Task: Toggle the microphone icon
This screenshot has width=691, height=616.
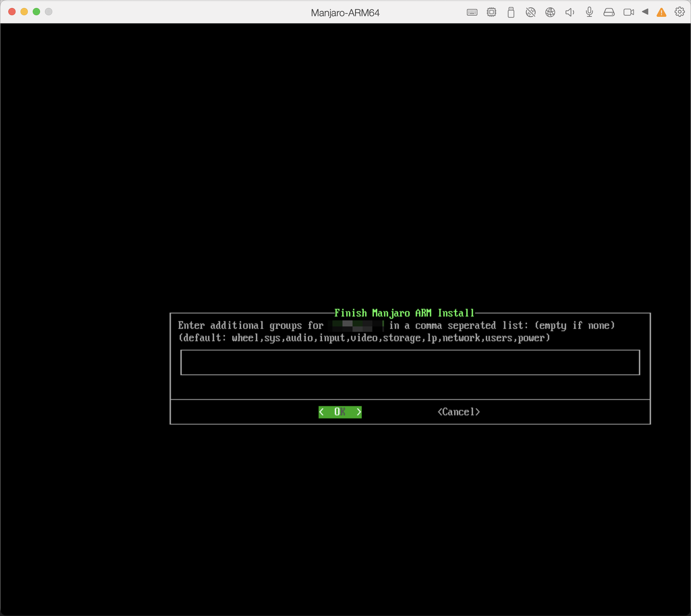Action: point(589,12)
